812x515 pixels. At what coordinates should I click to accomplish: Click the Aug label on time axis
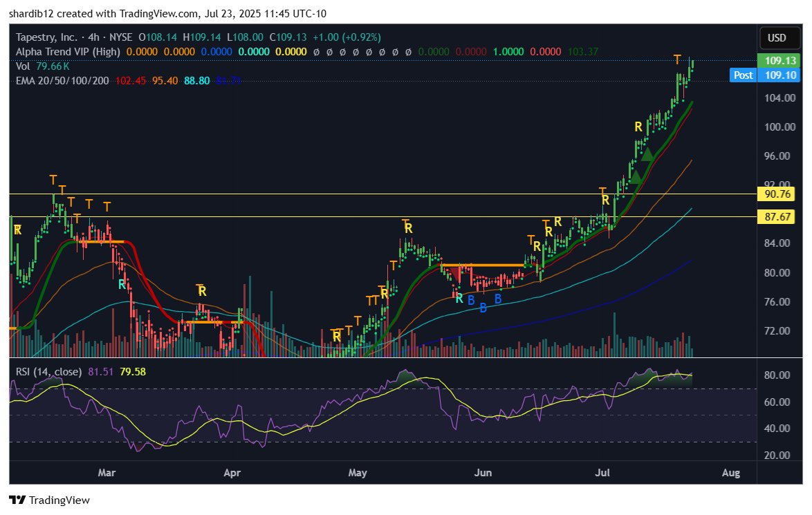point(730,473)
